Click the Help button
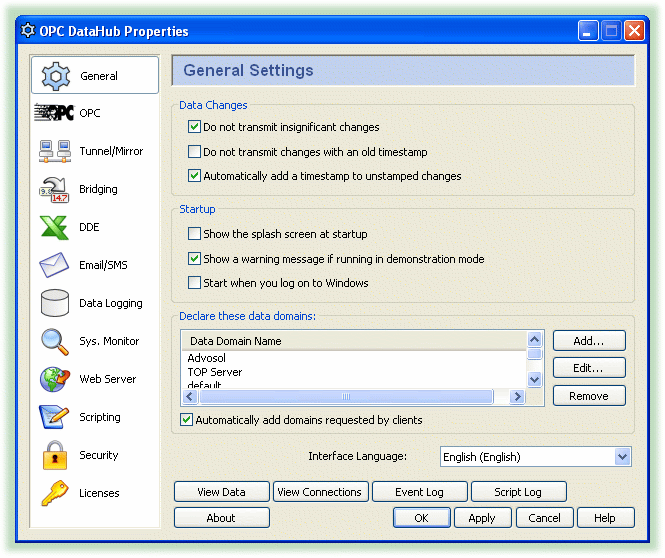 [605, 518]
